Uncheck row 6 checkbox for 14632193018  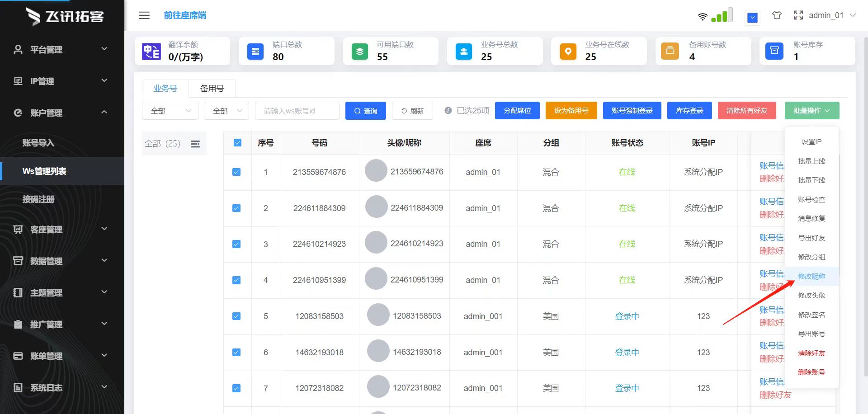click(236, 352)
